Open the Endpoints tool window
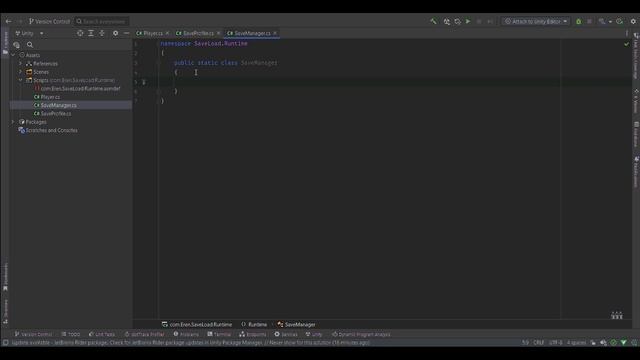This screenshot has height=360, width=640. coord(253,334)
